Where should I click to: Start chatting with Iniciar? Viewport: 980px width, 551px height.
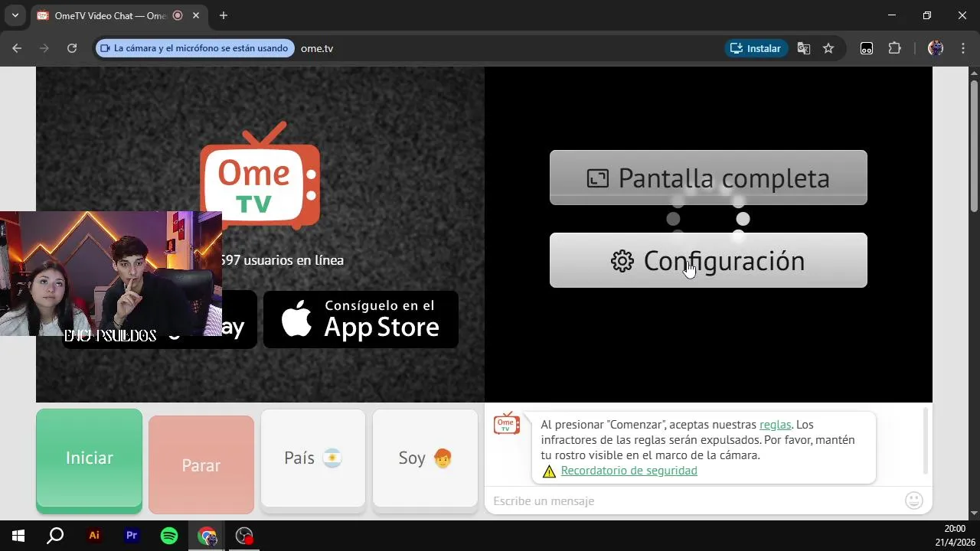89,459
